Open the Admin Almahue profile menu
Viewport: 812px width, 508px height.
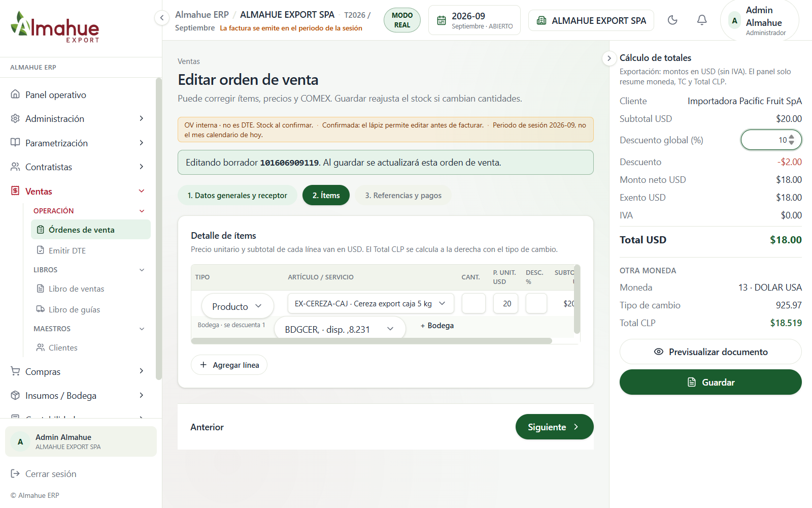[760, 21]
